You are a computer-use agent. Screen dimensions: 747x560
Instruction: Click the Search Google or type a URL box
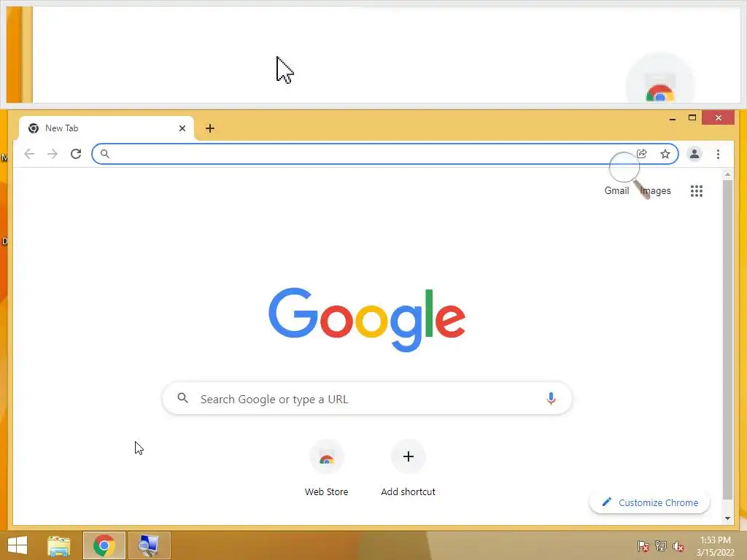pos(367,399)
